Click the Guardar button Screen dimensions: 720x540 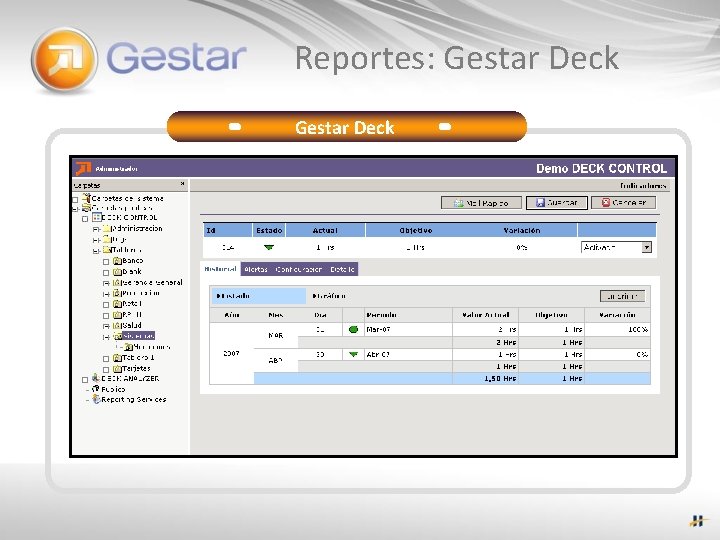[557, 202]
